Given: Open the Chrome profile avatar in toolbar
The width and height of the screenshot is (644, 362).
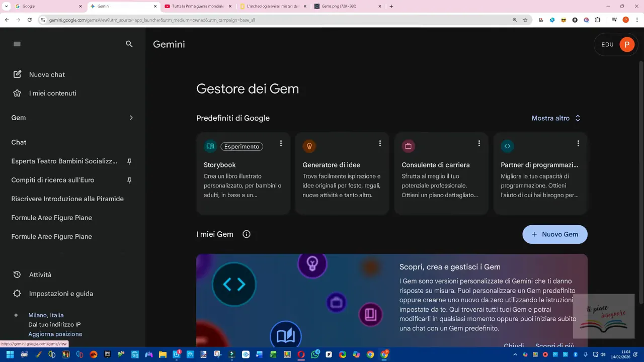Looking at the screenshot, I should coord(626,20).
